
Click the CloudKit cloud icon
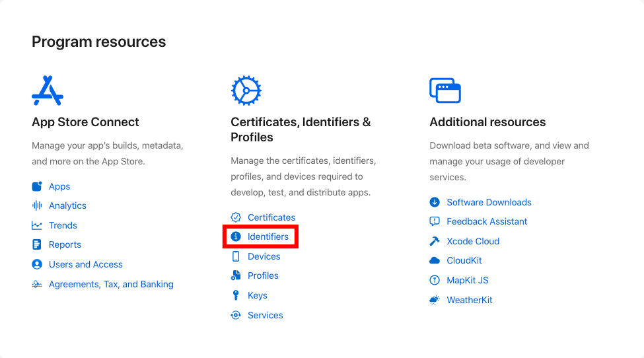(x=435, y=260)
